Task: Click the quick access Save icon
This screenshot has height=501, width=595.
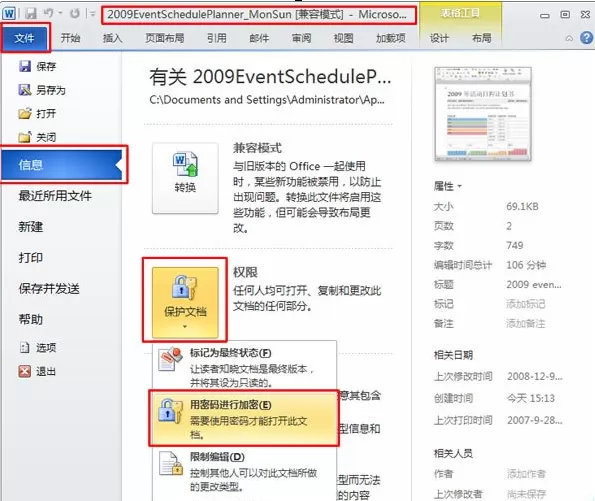Action: (31, 14)
